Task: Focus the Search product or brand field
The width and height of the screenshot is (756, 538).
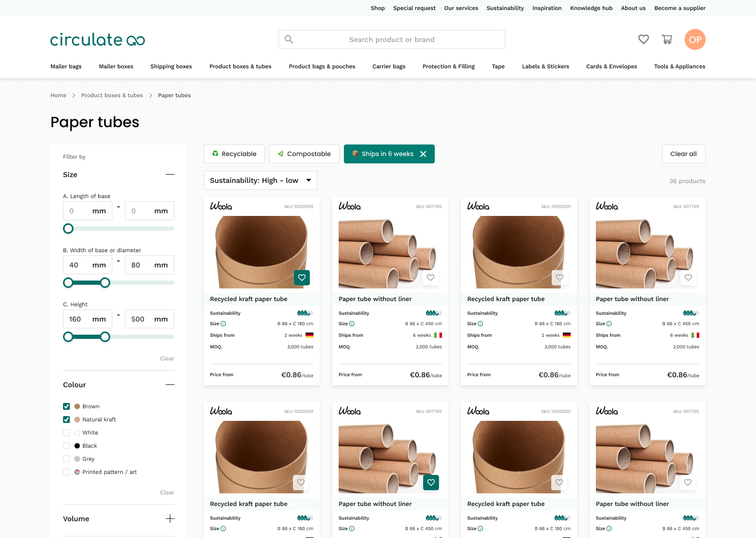Action: coord(392,39)
